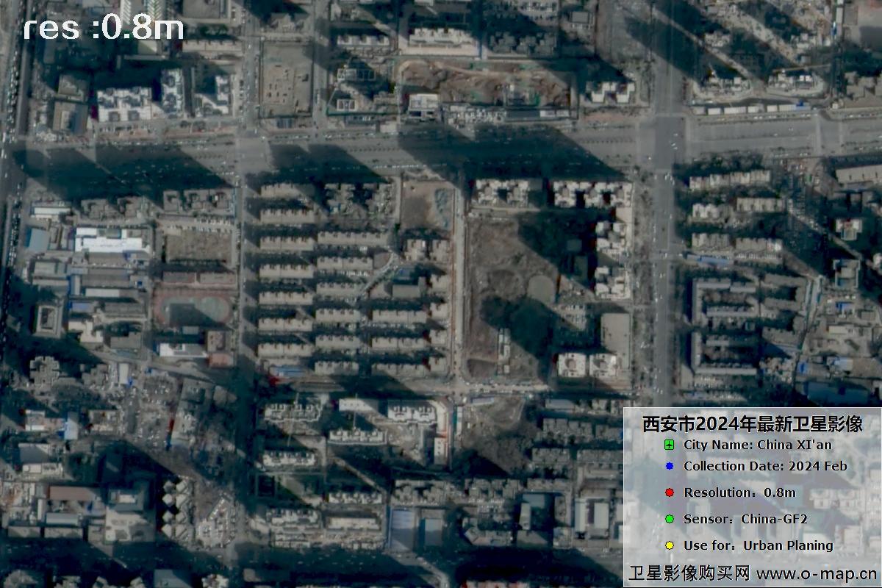Select the 'res :0.8m' label overlay

103,29
